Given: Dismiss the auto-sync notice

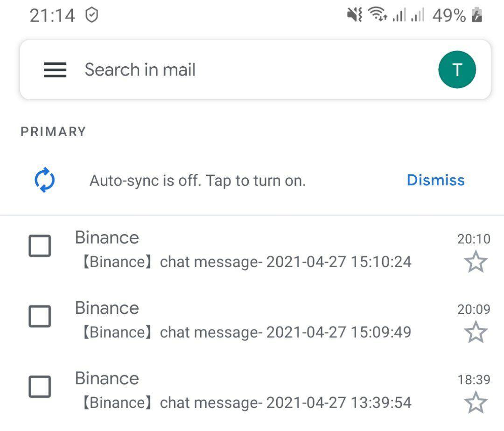Looking at the screenshot, I should [x=435, y=180].
